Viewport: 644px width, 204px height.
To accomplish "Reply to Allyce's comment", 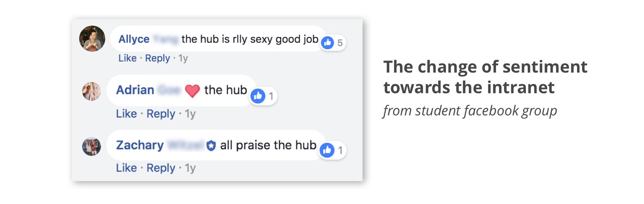I will 158,58.
